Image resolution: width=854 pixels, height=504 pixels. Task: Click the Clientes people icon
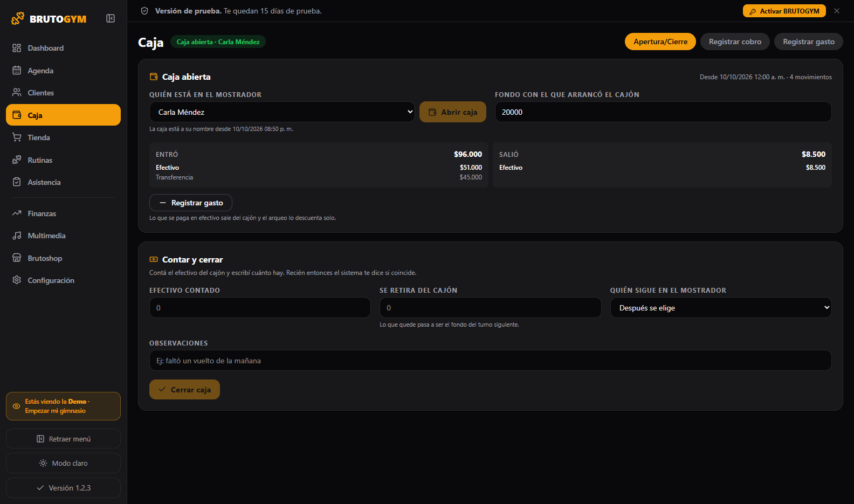[x=17, y=93]
